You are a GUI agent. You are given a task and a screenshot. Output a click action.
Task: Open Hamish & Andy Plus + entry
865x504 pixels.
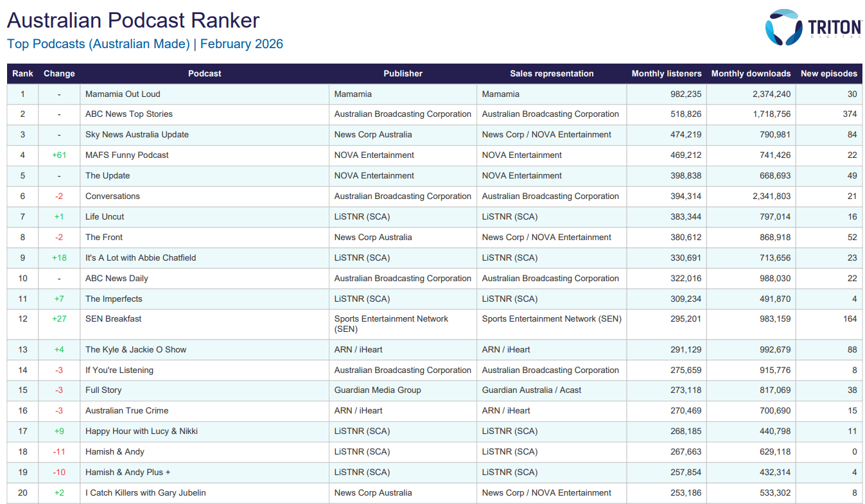[128, 473]
